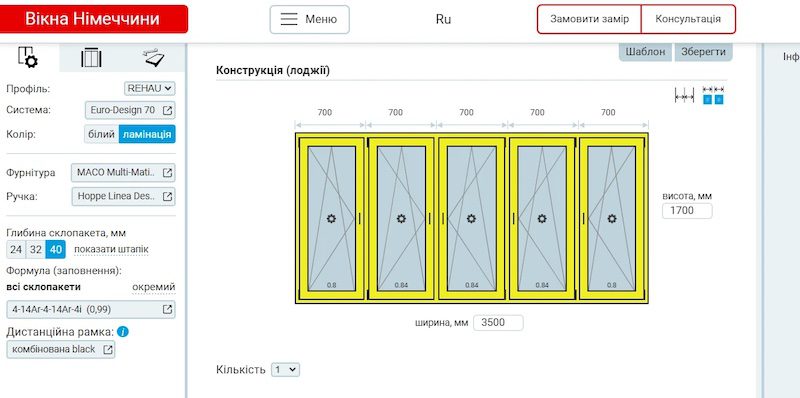Click the Зберегти button
The image size is (800, 398).
(x=704, y=52)
